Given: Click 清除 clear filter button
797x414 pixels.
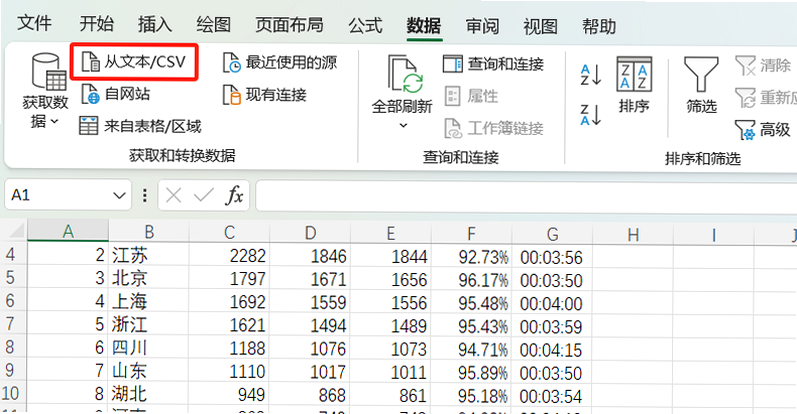Looking at the screenshot, I should pyautogui.click(x=763, y=65).
